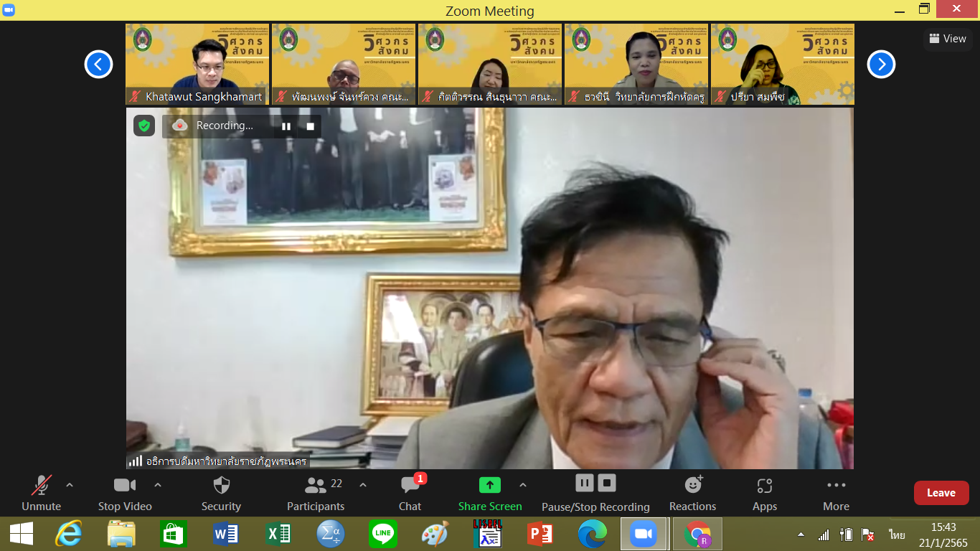The height and width of the screenshot is (551, 980).
Task: Click the green encryption shield icon
Action: tap(144, 126)
